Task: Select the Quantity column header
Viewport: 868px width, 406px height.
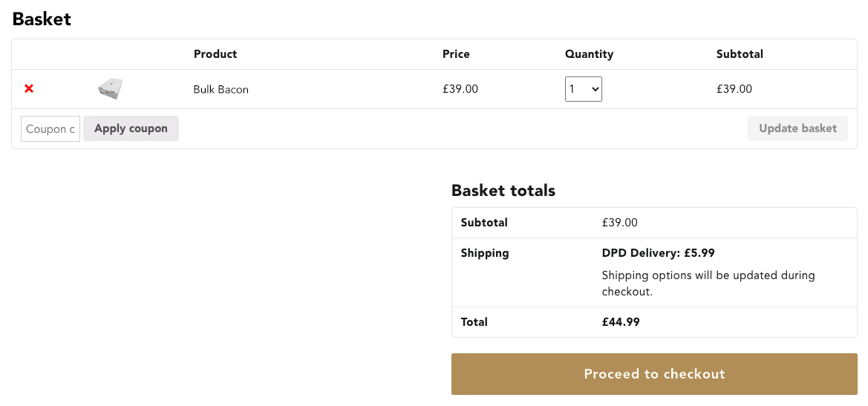Action: 589,54
